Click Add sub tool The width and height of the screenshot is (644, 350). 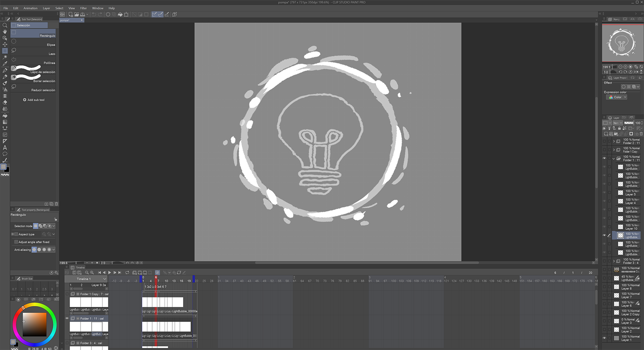click(34, 100)
